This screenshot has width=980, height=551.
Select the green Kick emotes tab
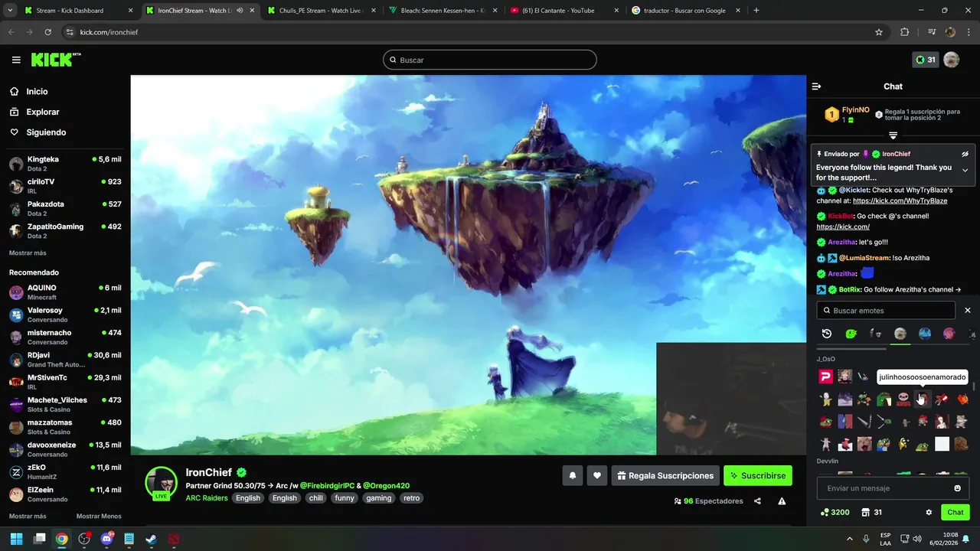click(x=851, y=334)
